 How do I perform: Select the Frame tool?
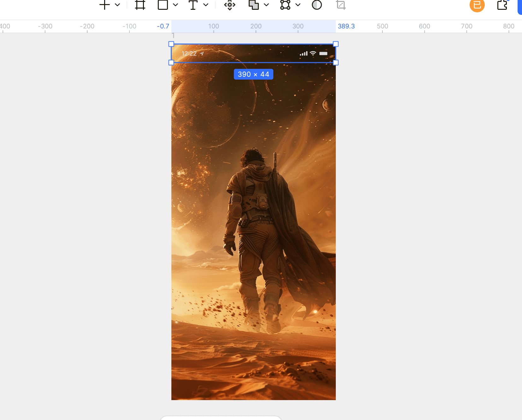[x=140, y=5]
